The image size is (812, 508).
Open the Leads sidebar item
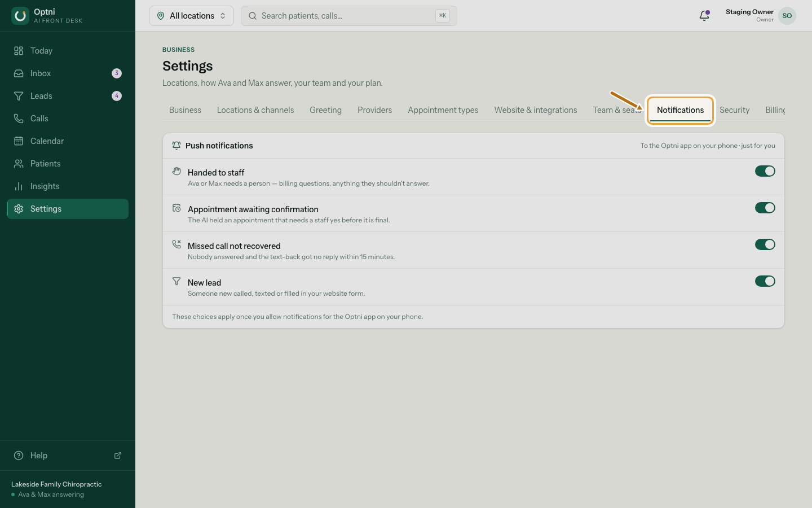(x=68, y=96)
